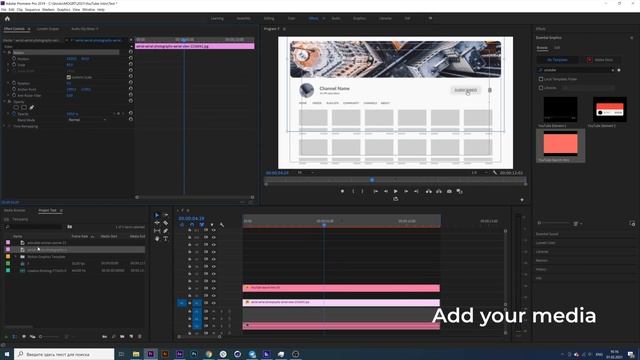Open the Program monitor zoom level dropdown
Viewport: 640px width, 360px height.
click(x=305, y=173)
